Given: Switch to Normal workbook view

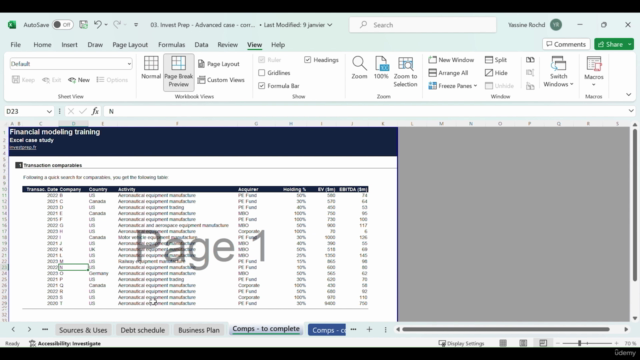Looking at the screenshot, I should 151,68.
